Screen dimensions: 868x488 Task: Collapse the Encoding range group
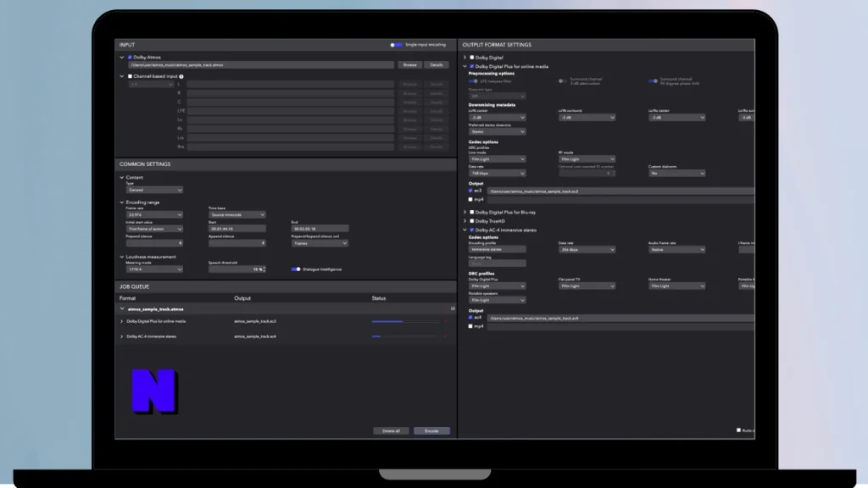(x=122, y=202)
